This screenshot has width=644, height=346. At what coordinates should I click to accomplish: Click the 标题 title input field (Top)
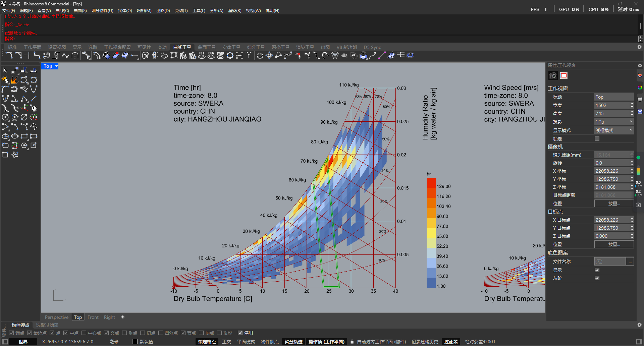tap(614, 97)
